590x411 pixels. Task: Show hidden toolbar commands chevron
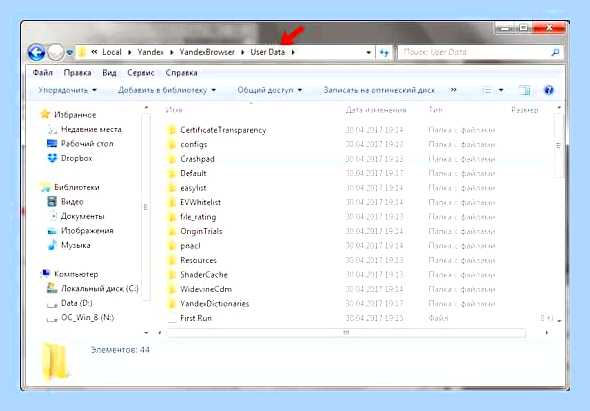click(453, 90)
